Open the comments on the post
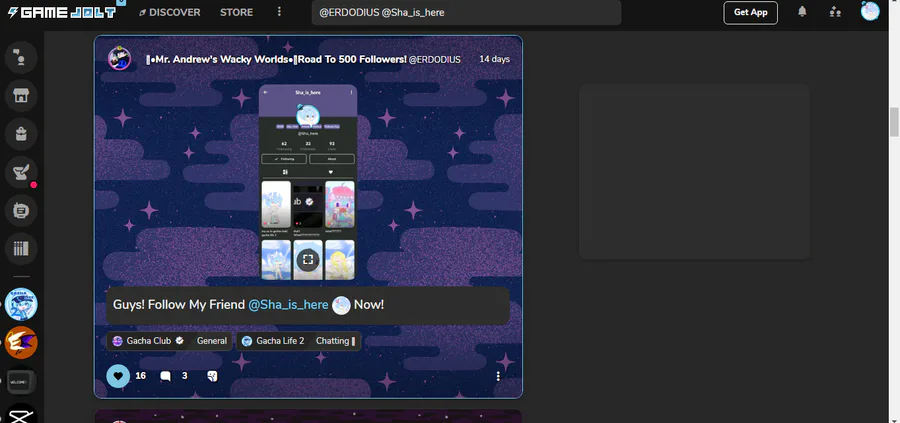 click(165, 376)
